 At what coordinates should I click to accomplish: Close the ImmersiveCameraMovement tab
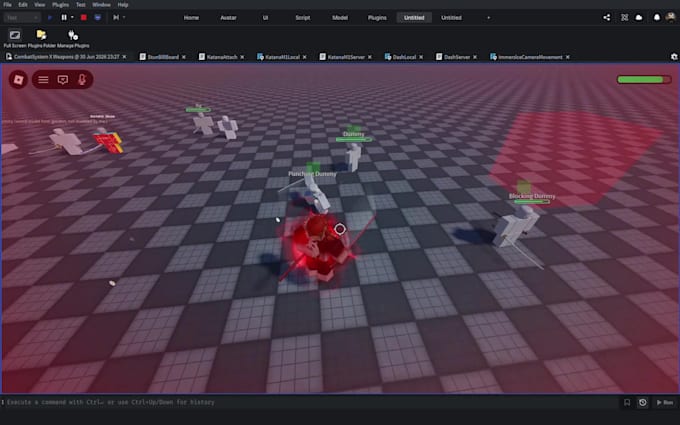coord(567,57)
